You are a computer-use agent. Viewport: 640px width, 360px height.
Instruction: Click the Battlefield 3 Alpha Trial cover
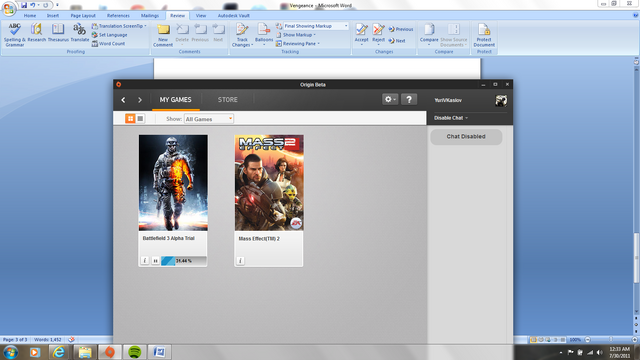173,183
